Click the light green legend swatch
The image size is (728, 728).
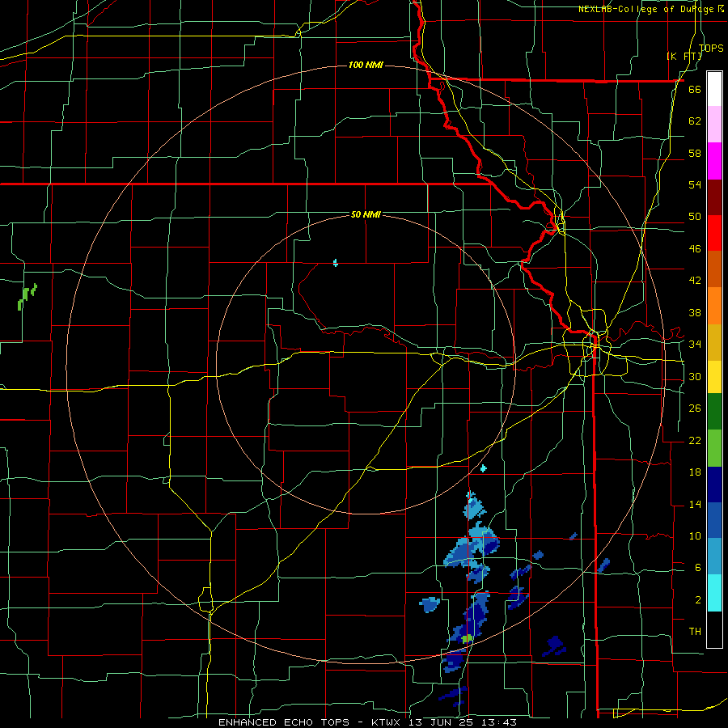pos(714,448)
